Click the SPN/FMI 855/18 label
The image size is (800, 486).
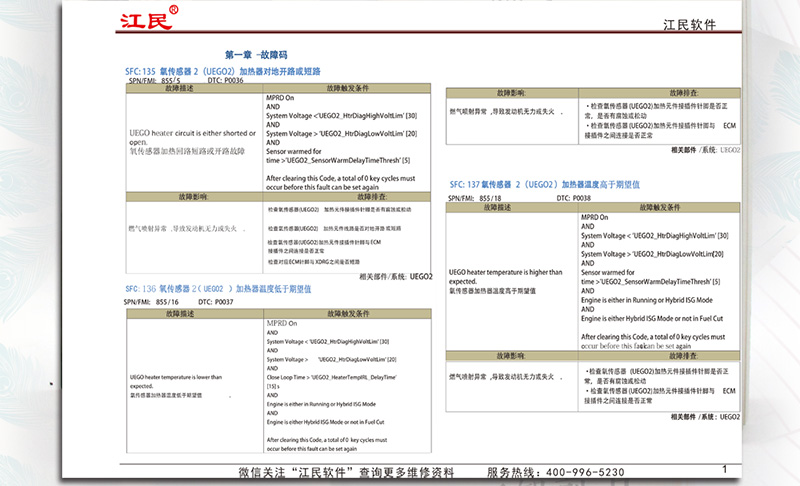[x=475, y=197]
